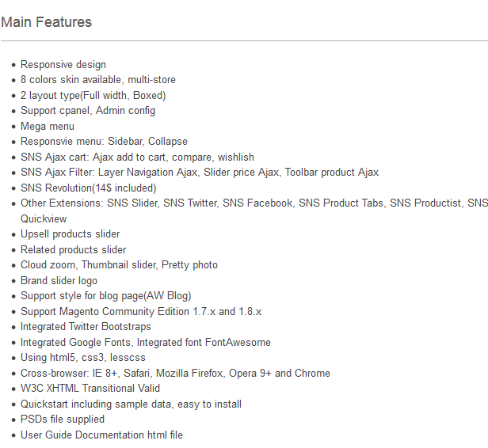488x448 pixels.
Task: Click the Brand slider logo item
Action: 59,281
